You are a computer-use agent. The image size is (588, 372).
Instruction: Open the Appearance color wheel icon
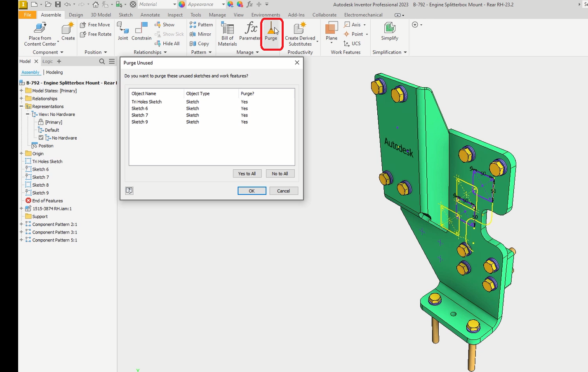[x=182, y=5]
